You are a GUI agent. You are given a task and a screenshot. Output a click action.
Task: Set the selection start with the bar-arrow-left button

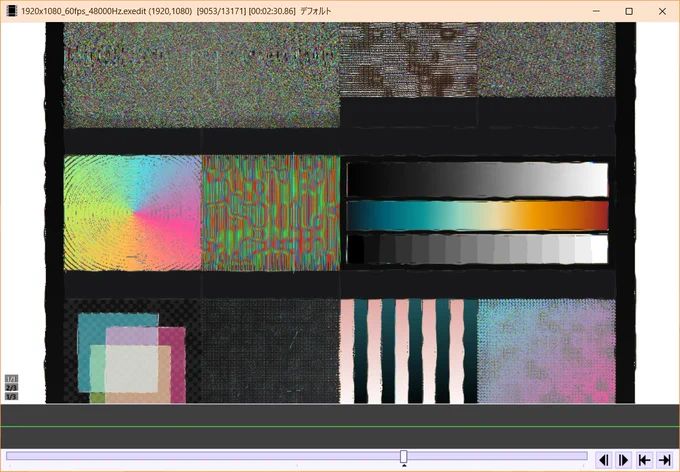click(644, 460)
